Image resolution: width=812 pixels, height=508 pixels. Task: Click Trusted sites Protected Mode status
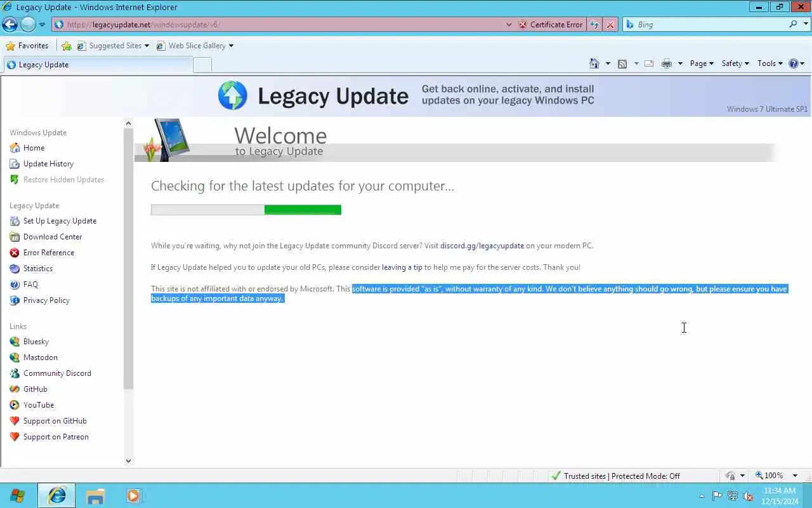(615, 476)
